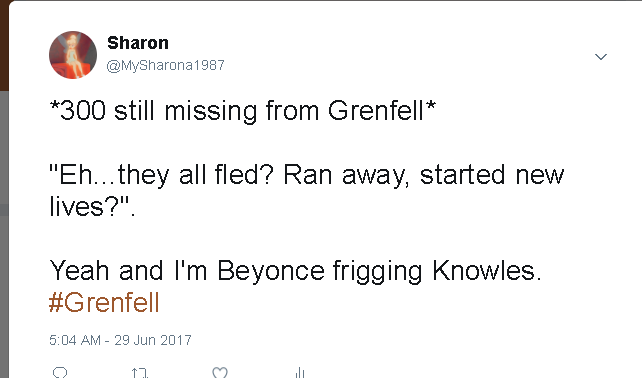Click the phrase "started new" in the tweet
This screenshot has width=642, height=378.
click(492, 175)
